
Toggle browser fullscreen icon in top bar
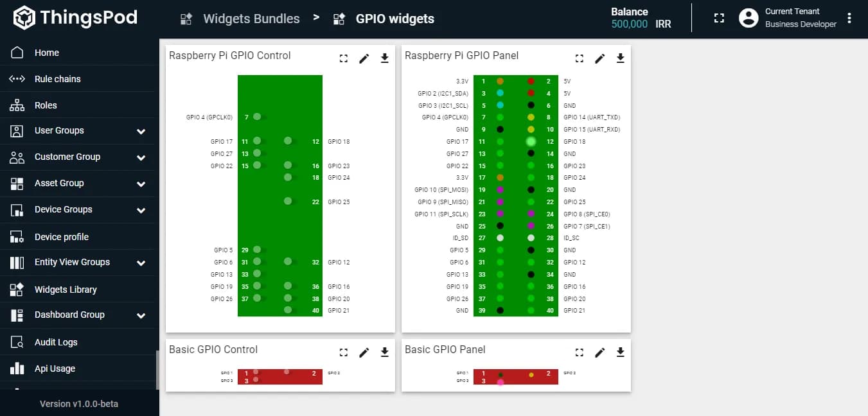(719, 18)
